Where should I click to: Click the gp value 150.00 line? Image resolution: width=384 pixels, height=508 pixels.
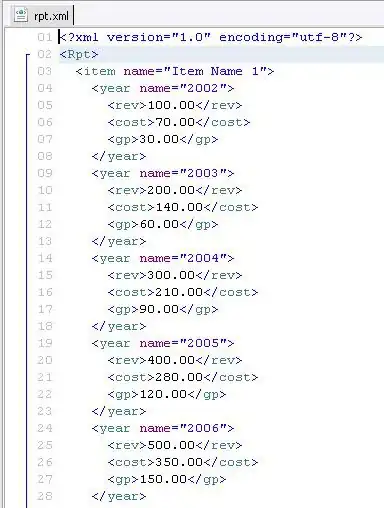tap(167, 479)
